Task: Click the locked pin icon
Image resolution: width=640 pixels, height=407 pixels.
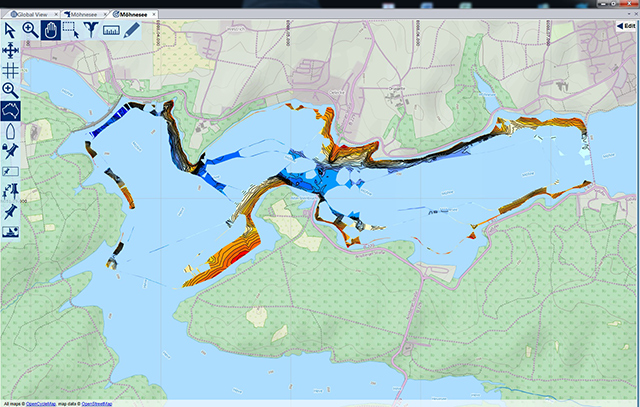Action: (10, 151)
